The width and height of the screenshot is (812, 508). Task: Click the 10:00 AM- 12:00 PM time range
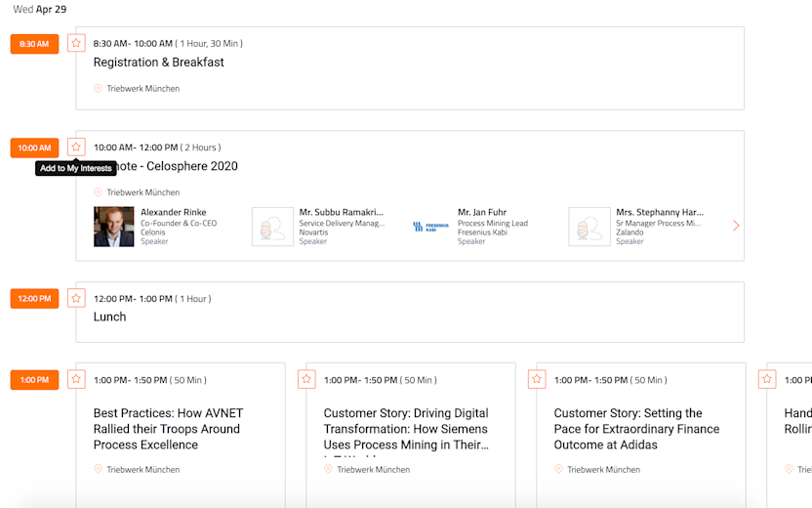point(136,148)
